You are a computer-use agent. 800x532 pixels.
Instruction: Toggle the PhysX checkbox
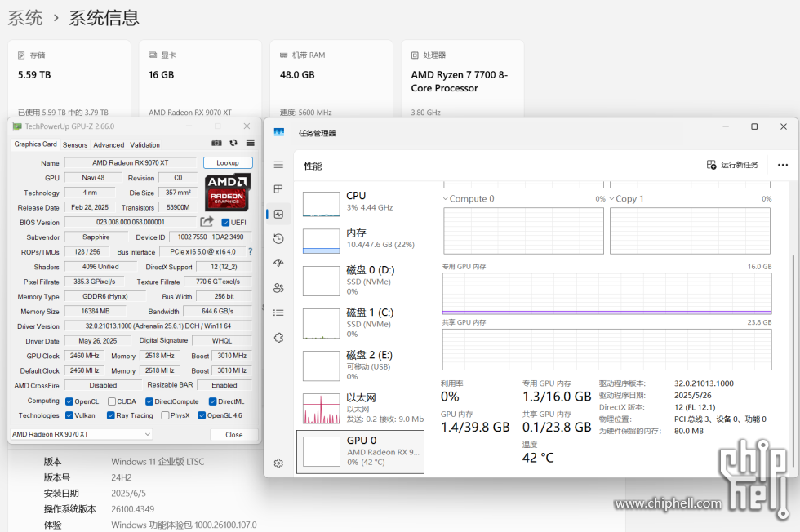165,415
